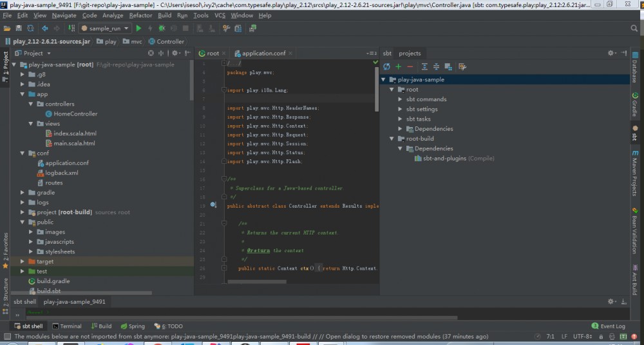Refresh all sbt projects
Viewport: 644px width, 345px height.
(x=386, y=66)
